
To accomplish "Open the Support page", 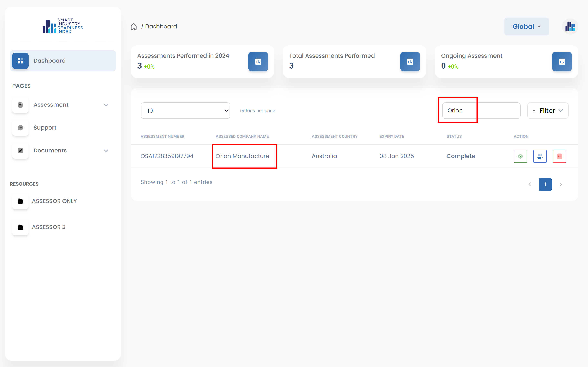I will click(x=45, y=128).
